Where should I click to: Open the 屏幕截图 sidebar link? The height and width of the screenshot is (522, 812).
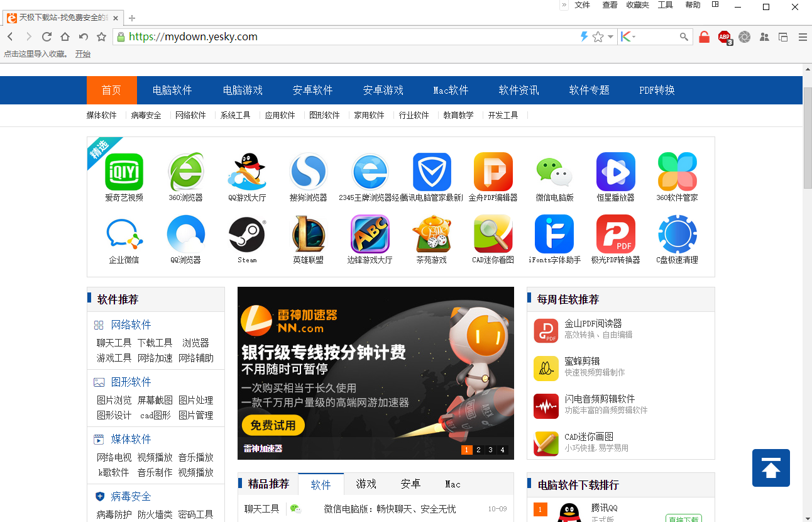(155, 400)
